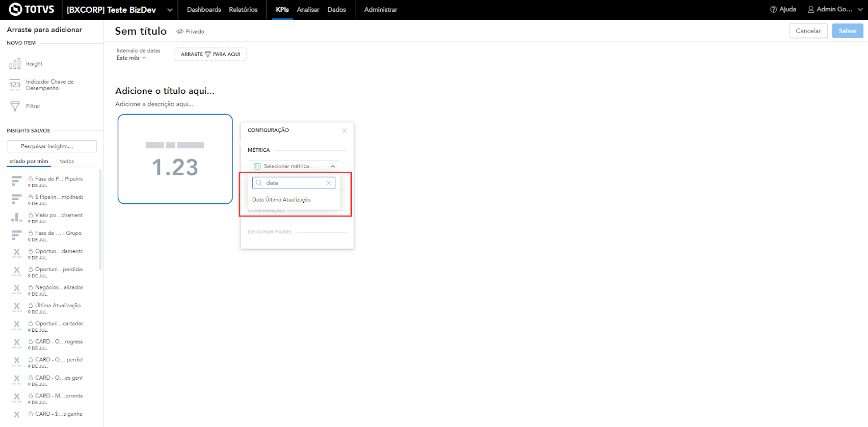Clear the metric search text
The image size is (868, 427).
tap(329, 183)
